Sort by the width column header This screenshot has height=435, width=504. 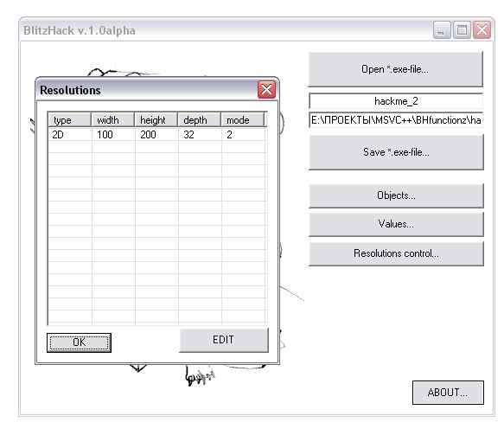pyautogui.click(x=113, y=120)
